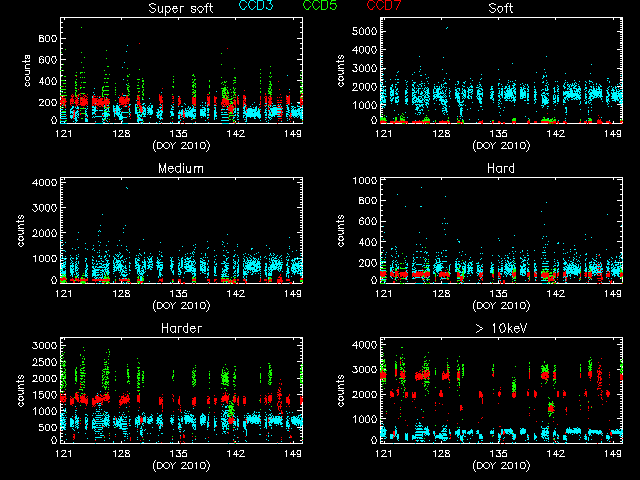Click the Hard plot title
Screen dimensions: 640x480
502,169
